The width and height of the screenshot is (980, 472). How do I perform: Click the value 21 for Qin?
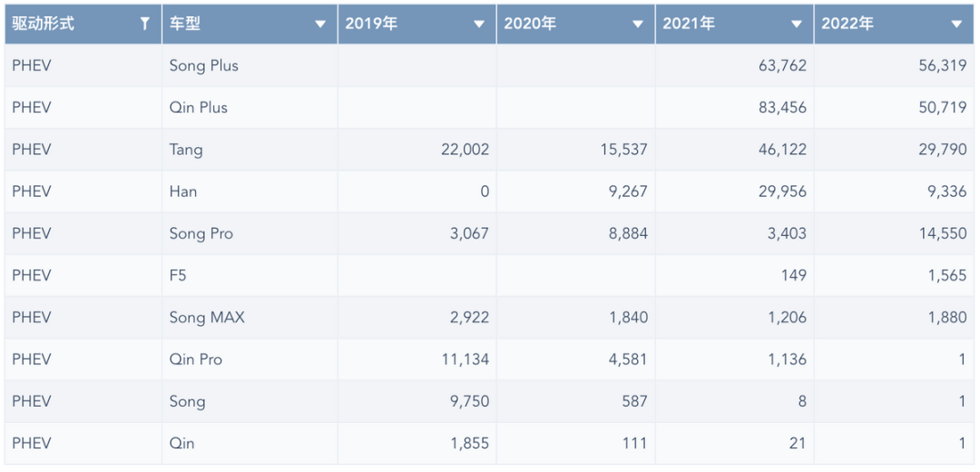click(797, 443)
